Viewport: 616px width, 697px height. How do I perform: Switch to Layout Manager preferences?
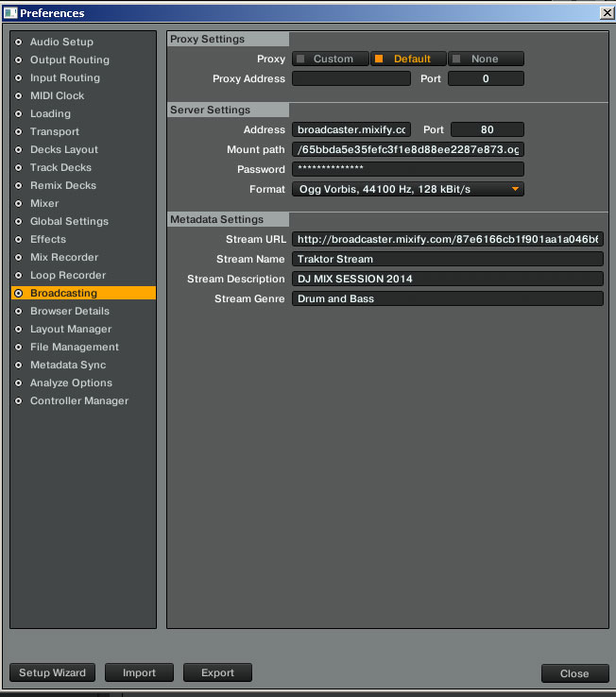click(70, 330)
